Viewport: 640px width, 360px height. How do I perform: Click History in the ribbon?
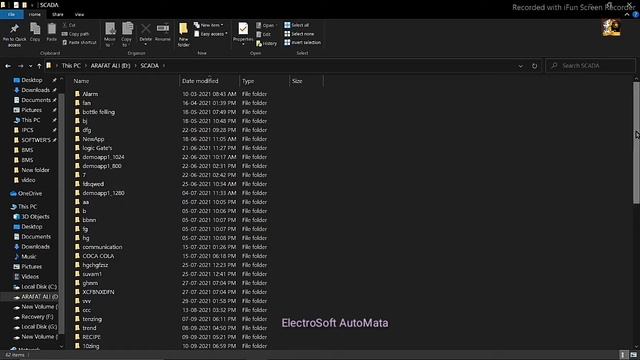click(x=267, y=43)
